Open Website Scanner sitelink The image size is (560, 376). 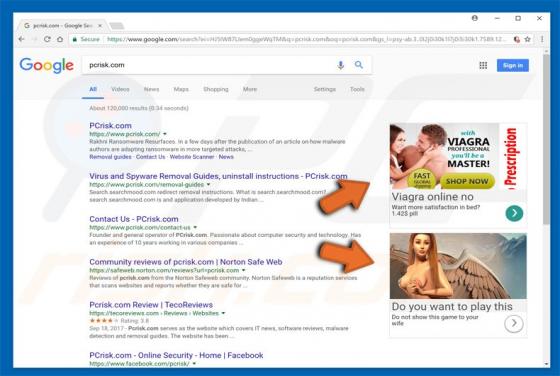(x=192, y=157)
